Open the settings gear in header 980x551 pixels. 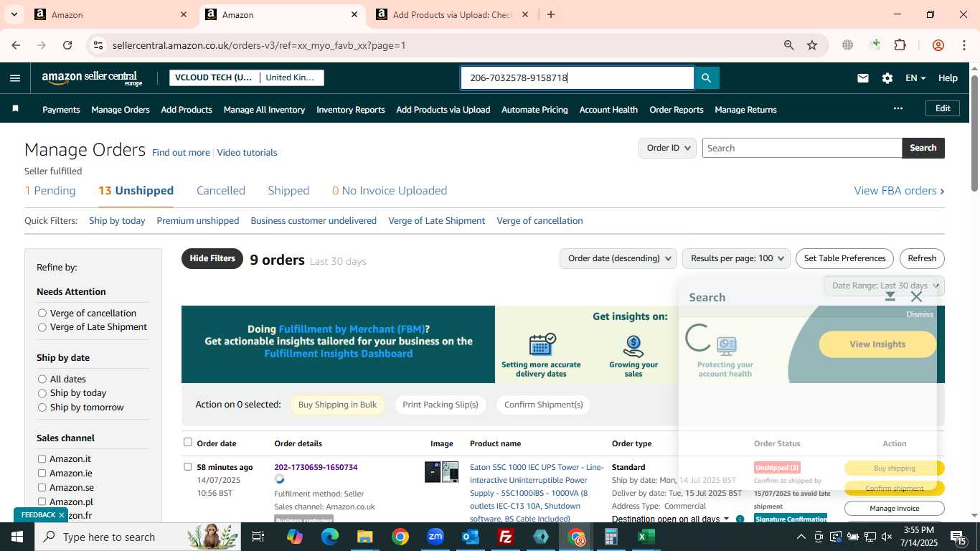887,78
